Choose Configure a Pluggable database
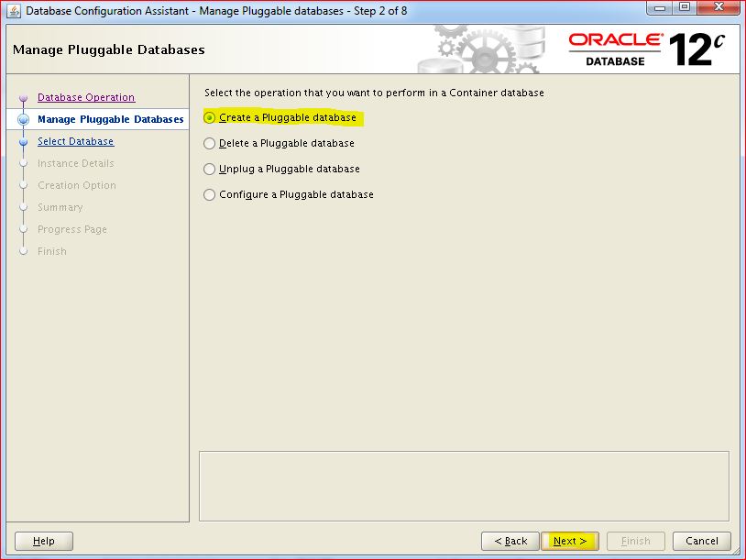The height and width of the screenshot is (560, 746). (x=210, y=194)
